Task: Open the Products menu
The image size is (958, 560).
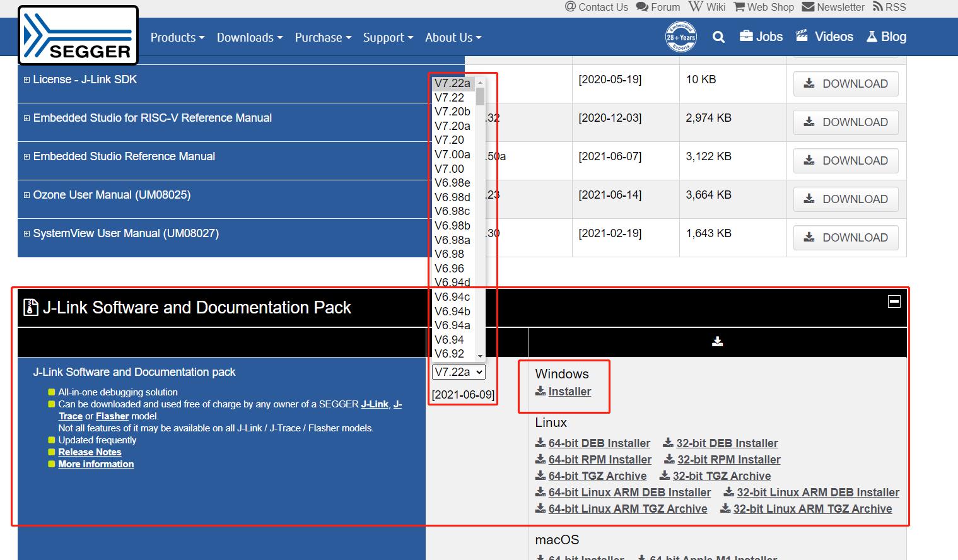Action: point(177,37)
